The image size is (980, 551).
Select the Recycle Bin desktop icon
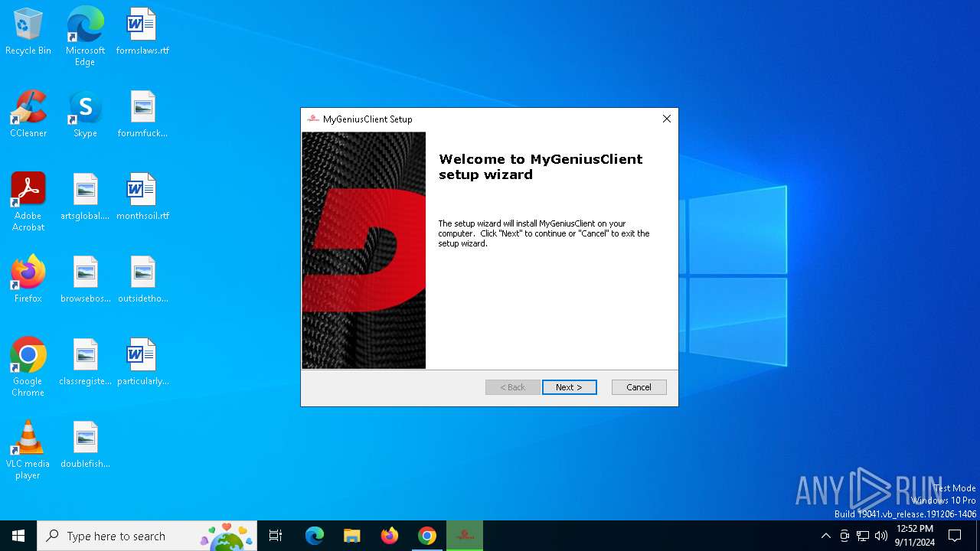click(28, 31)
